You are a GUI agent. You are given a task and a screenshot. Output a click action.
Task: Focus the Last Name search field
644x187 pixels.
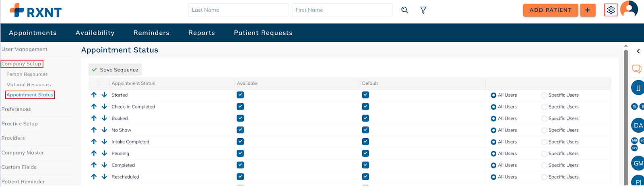click(x=238, y=10)
